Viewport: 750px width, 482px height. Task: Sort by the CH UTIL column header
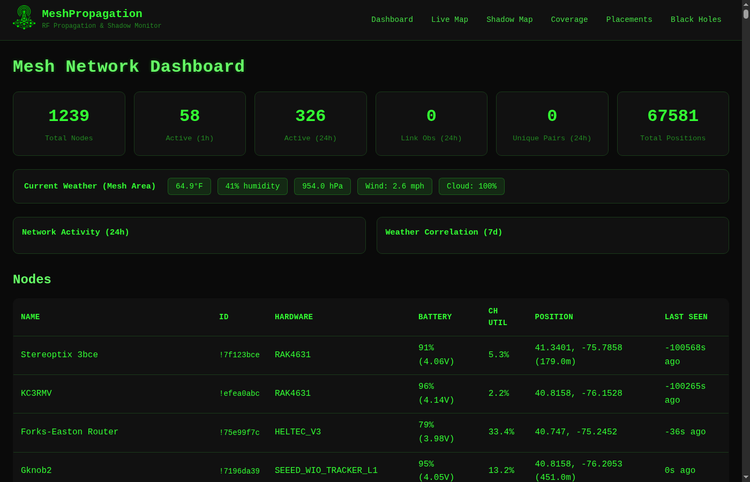pos(497,317)
